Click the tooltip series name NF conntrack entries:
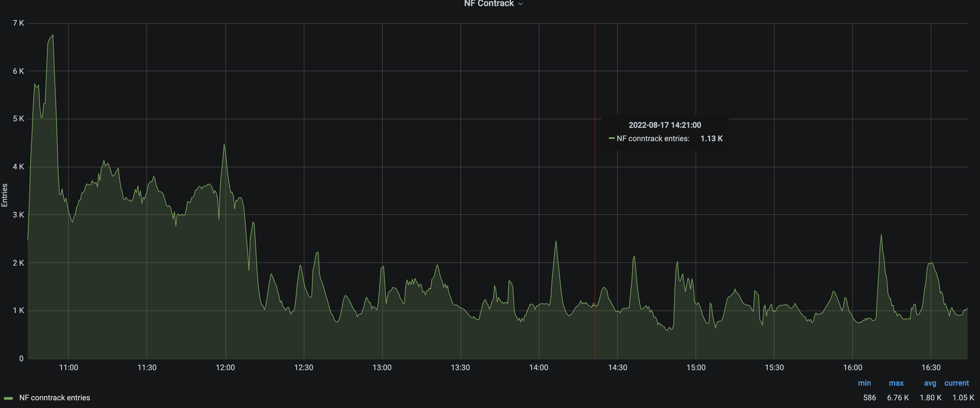Screen dimensions: 980x408 click(x=653, y=139)
